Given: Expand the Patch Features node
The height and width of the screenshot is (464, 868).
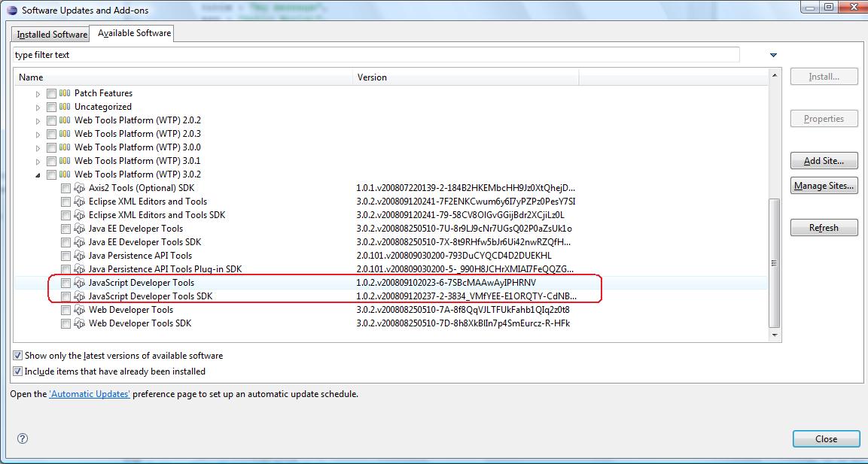Looking at the screenshot, I should 38,94.
